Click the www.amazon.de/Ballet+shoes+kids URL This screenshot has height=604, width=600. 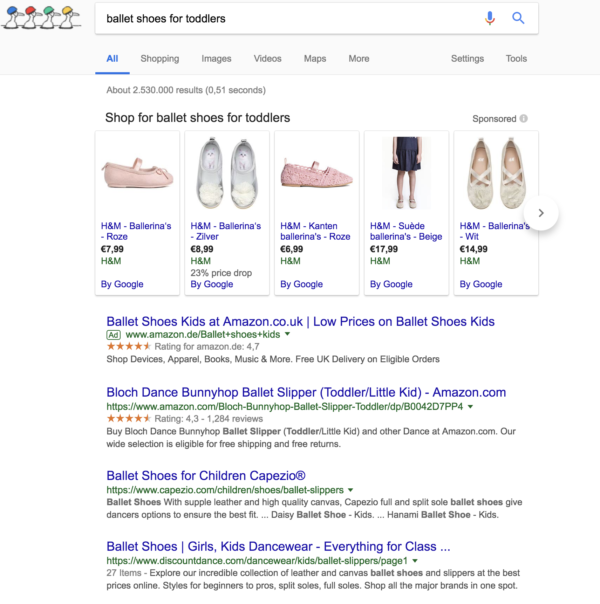click(x=203, y=334)
